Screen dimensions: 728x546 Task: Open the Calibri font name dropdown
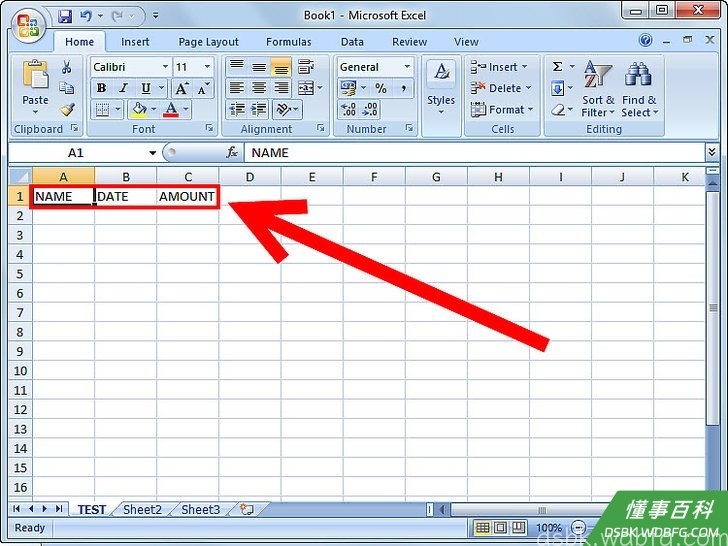point(165,67)
